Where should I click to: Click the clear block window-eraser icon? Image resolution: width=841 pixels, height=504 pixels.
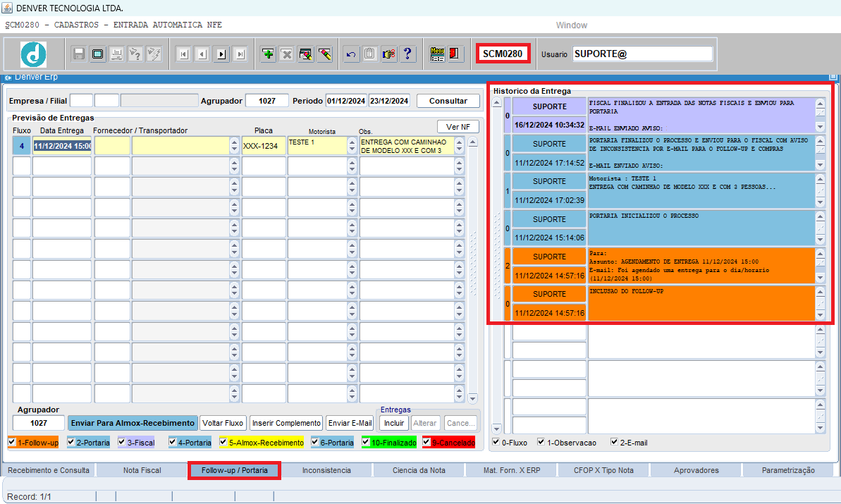(306, 54)
